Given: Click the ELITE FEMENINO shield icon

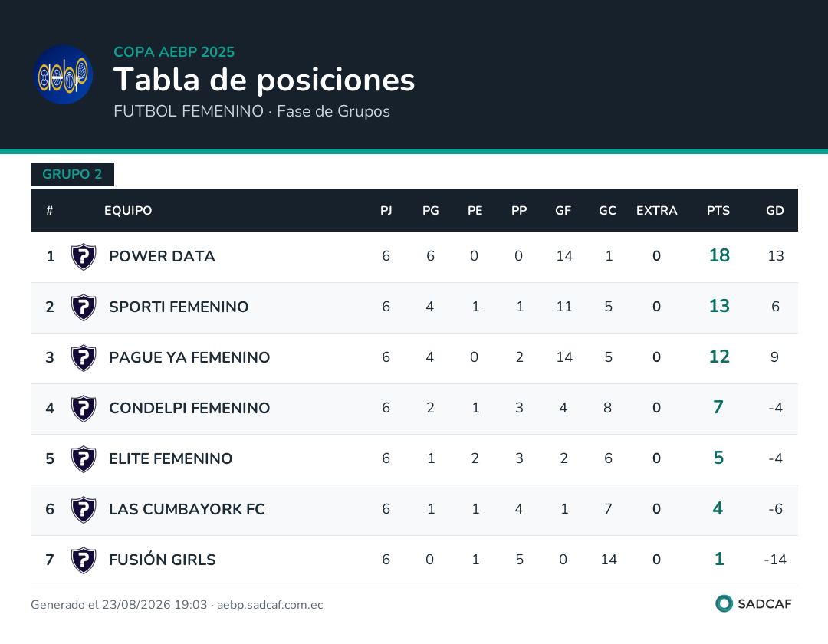Looking at the screenshot, I should [84, 459].
